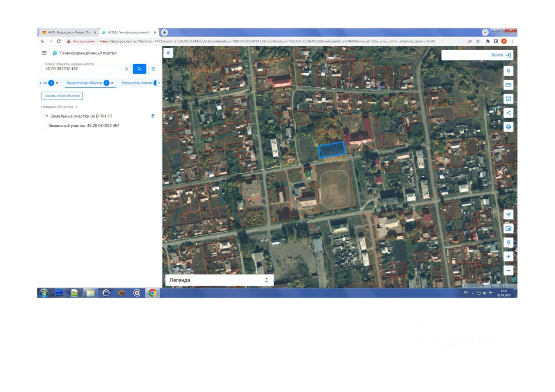Activate the area selection search tool
This screenshot has height=392, width=555.
tap(509, 99)
